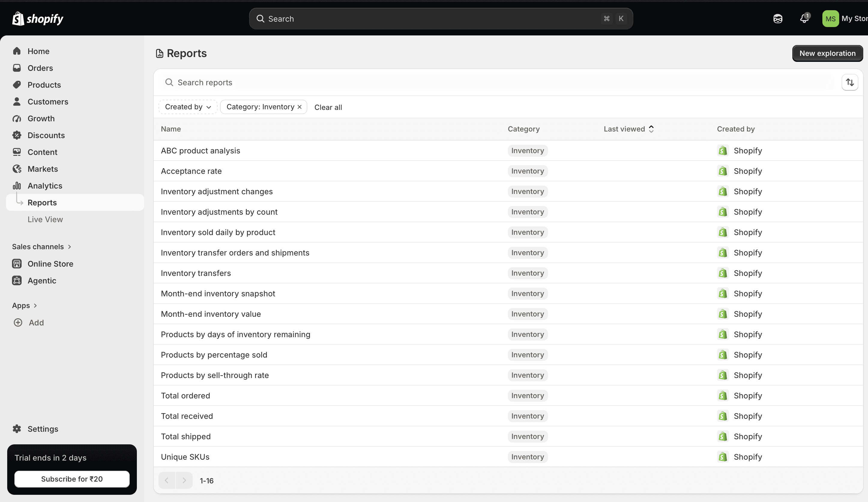This screenshot has width=868, height=502.
Task: Click Subscribe for ₹20 button
Action: point(72,479)
